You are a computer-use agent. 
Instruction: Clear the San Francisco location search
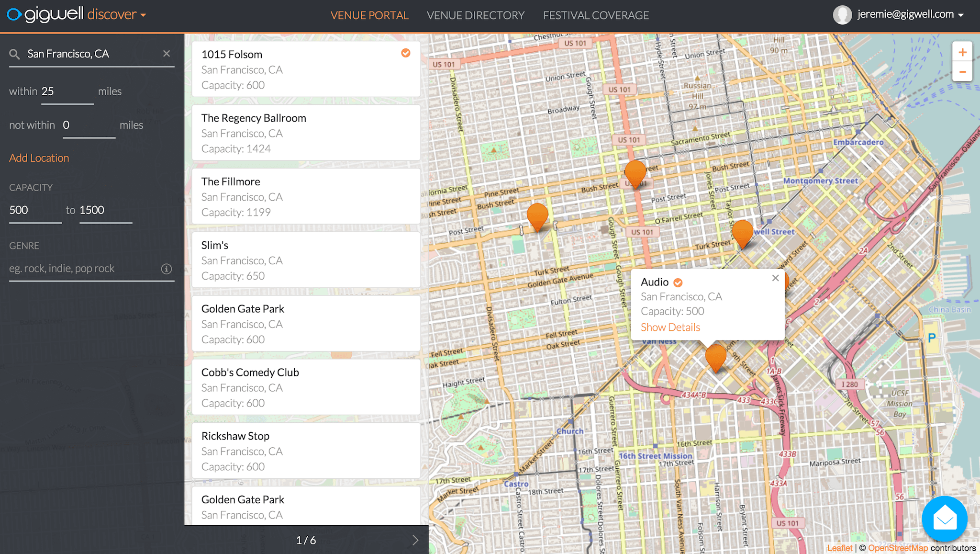(x=166, y=54)
